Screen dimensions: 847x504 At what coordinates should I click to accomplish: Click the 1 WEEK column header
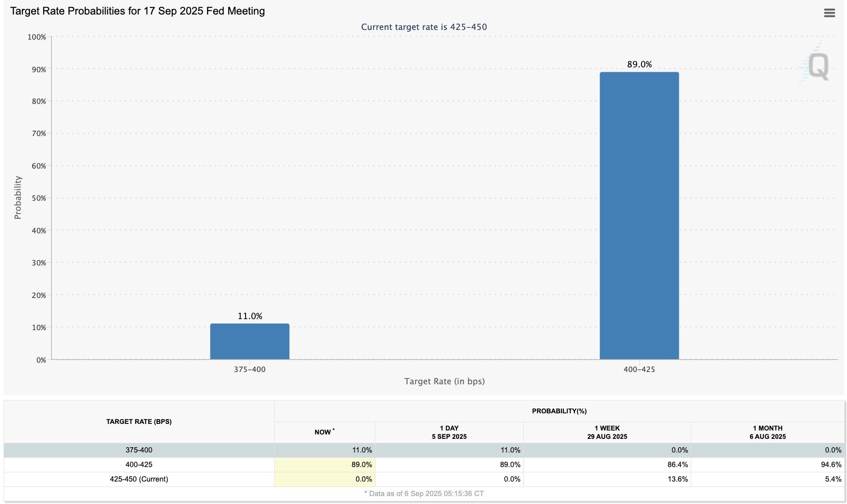[607, 432]
